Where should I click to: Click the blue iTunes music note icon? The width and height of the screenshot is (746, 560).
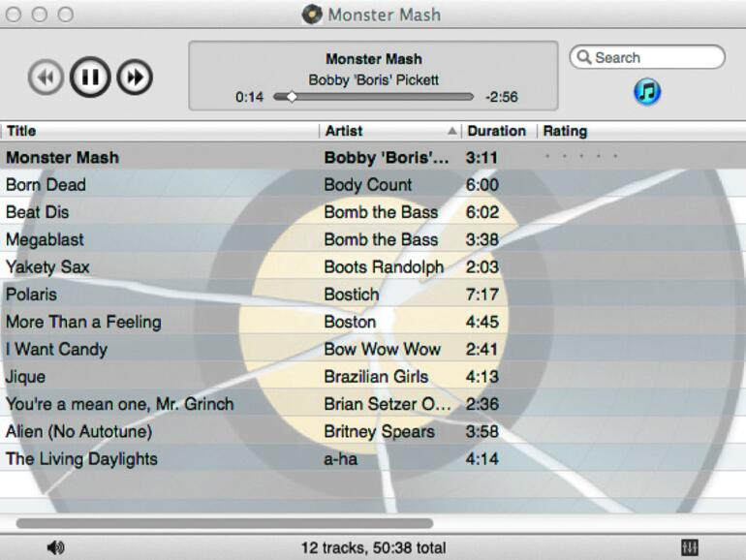[x=647, y=91]
